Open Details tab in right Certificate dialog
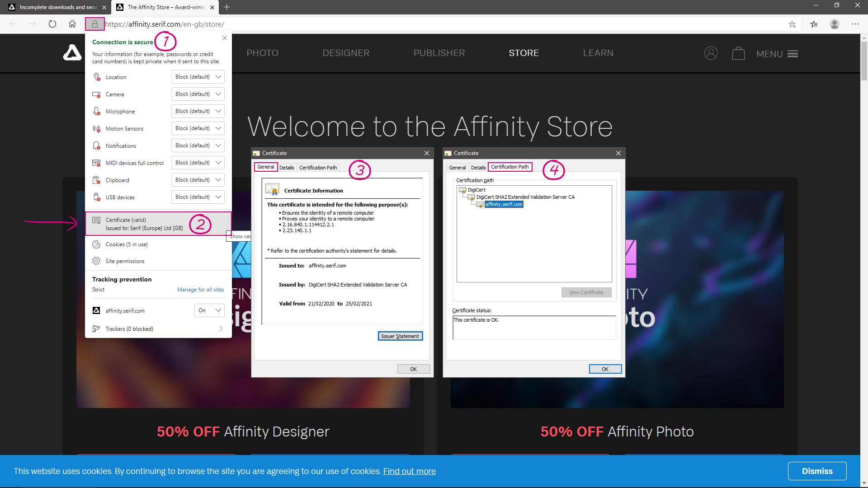The image size is (868, 488). [478, 168]
